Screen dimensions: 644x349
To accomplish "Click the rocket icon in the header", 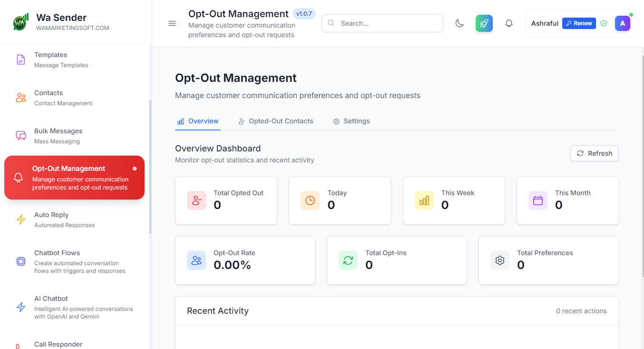I will coord(484,23).
